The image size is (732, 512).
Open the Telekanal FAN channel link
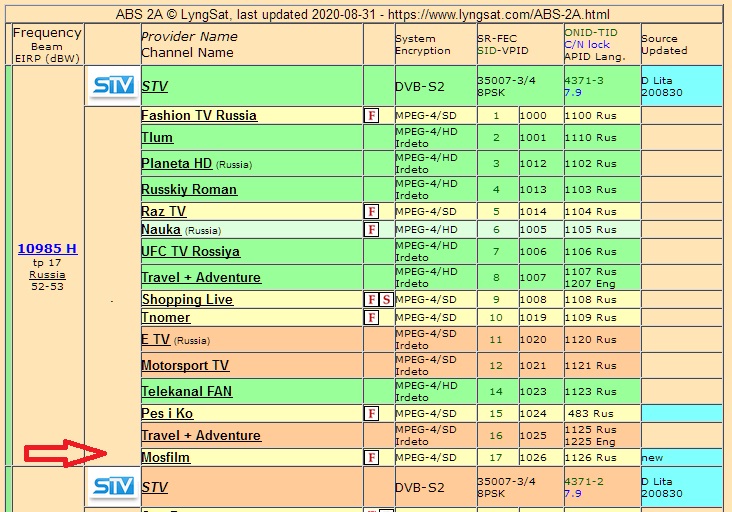pos(187,392)
